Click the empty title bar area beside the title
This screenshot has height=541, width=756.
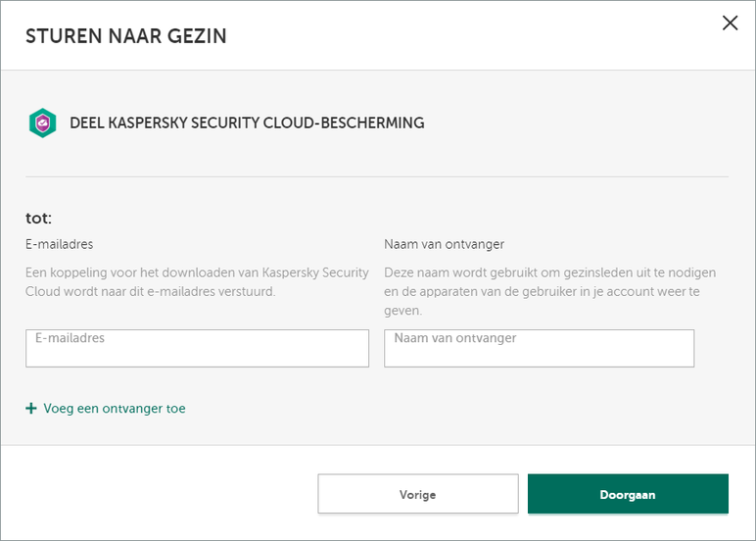(470, 37)
